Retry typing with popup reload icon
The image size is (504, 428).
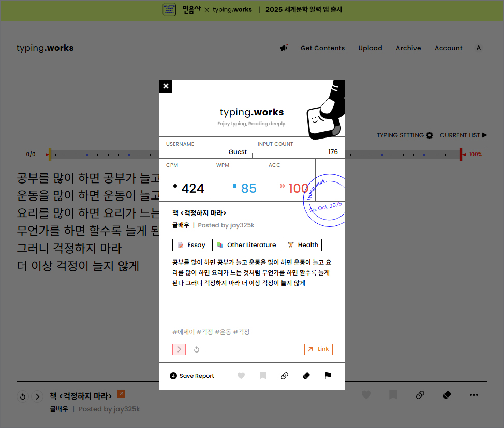197,349
